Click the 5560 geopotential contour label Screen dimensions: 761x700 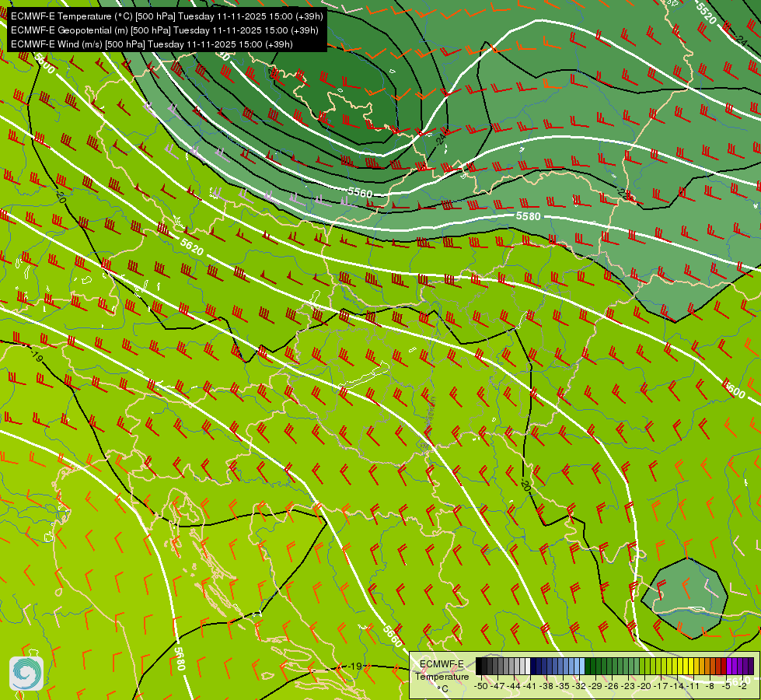pos(360,193)
